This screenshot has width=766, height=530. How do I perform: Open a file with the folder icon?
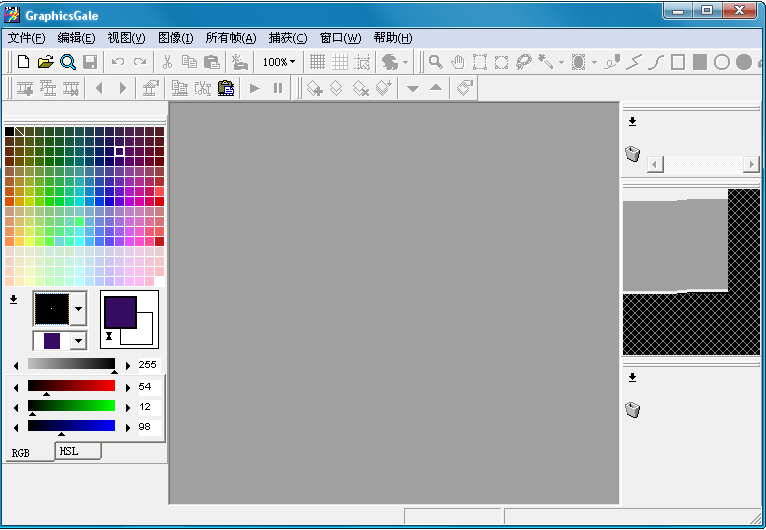(x=45, y=62)
